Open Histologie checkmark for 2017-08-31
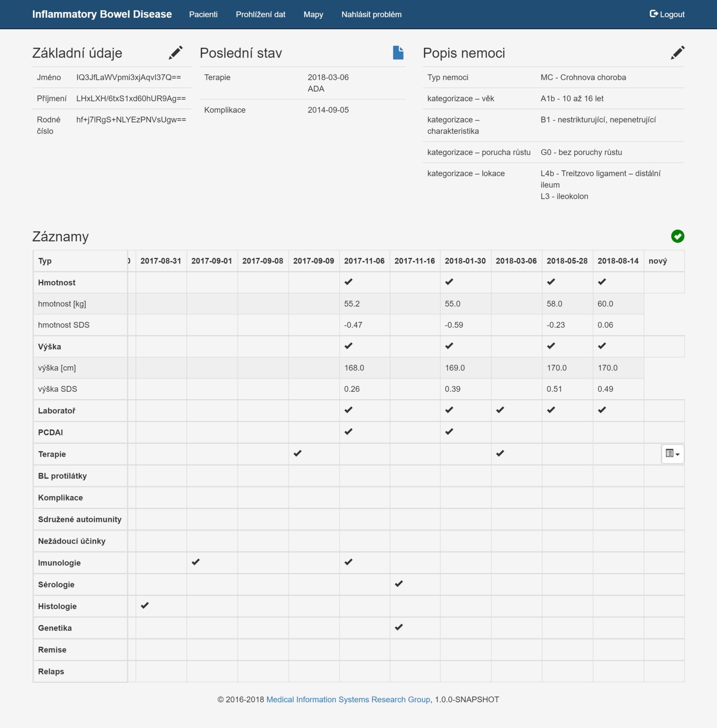The width and height of the screenshot is (717, 728). (x=145, y=606)
